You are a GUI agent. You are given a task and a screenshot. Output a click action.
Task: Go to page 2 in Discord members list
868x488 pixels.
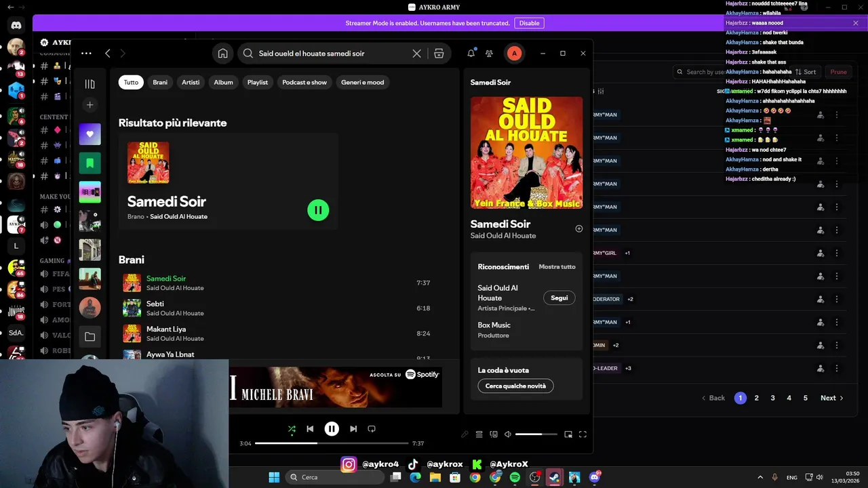[x=757, y=398]
